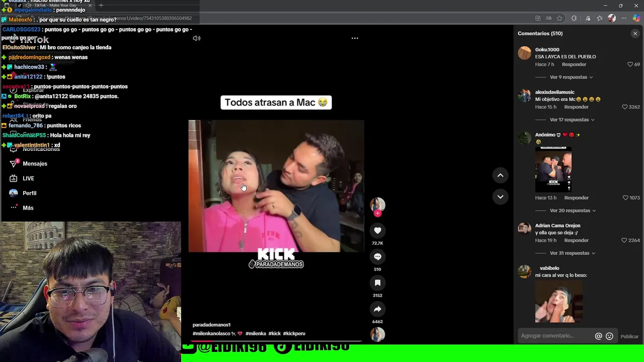The height and width of the screenshot is (362, 644).
Task: Open Adrian Cama Orejon's profile avatar
Action: pyautogui.click(x=524, y=229)
